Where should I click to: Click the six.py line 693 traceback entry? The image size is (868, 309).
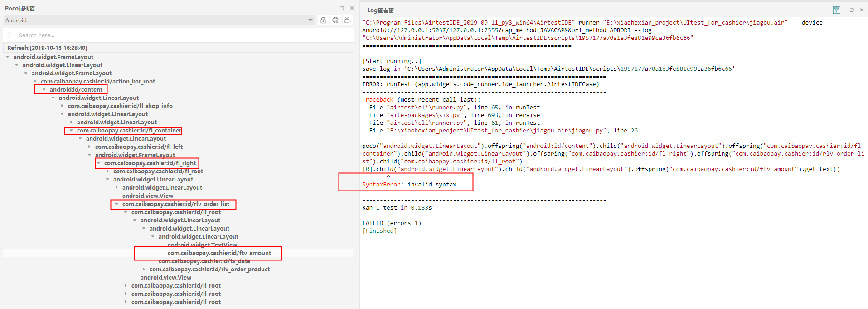click(x=455, y=115)
